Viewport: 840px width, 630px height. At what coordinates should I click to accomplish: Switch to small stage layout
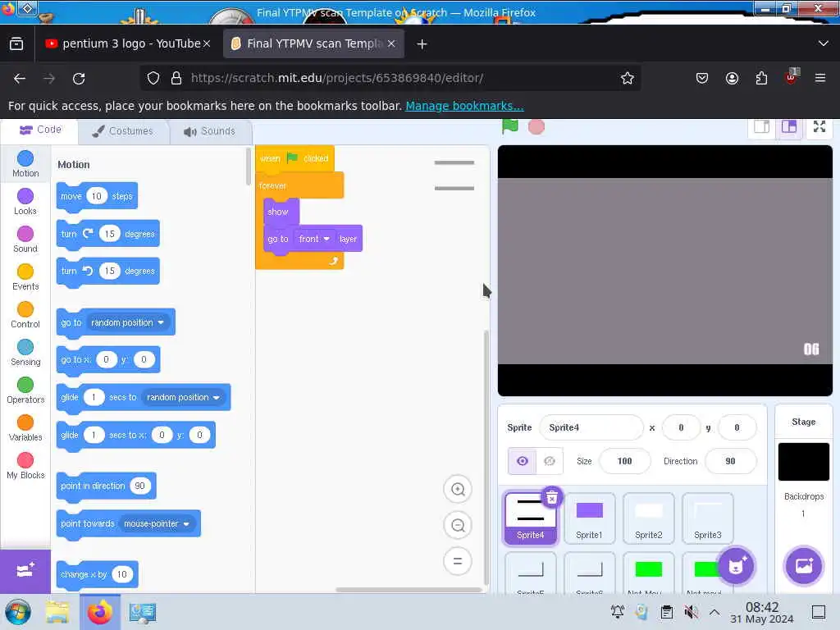click(761, 127)
